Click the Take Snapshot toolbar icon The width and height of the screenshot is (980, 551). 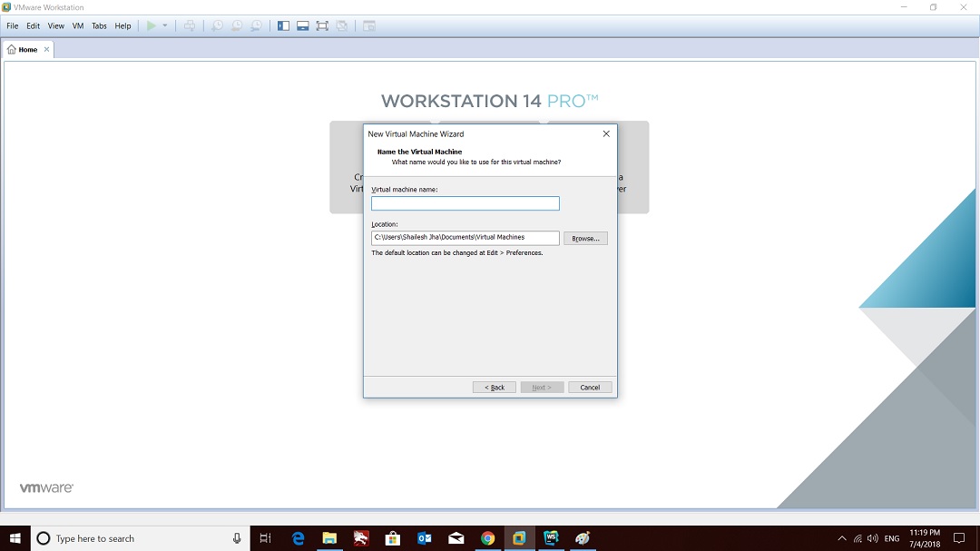217,25
